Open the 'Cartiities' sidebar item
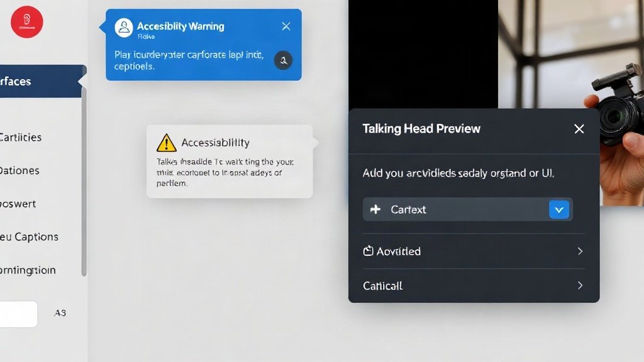644x362 pixels. click(21, 137)
